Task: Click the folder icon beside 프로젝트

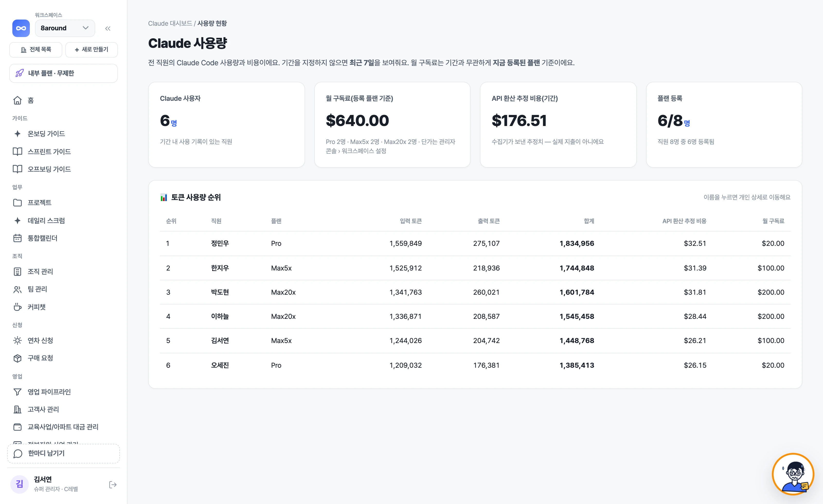Action: tap(17, 202)
